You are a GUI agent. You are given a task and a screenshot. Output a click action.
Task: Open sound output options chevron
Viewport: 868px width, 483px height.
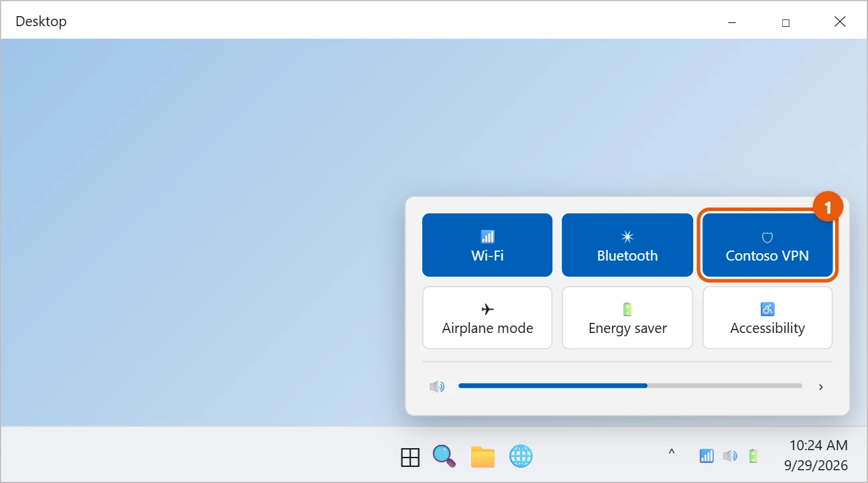tap(821, 387)
